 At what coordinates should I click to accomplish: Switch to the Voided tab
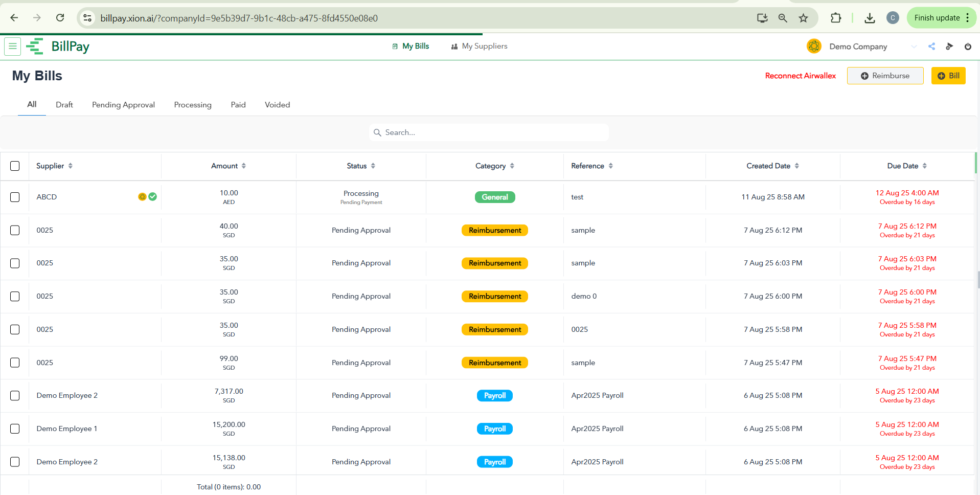pos(277,105)
